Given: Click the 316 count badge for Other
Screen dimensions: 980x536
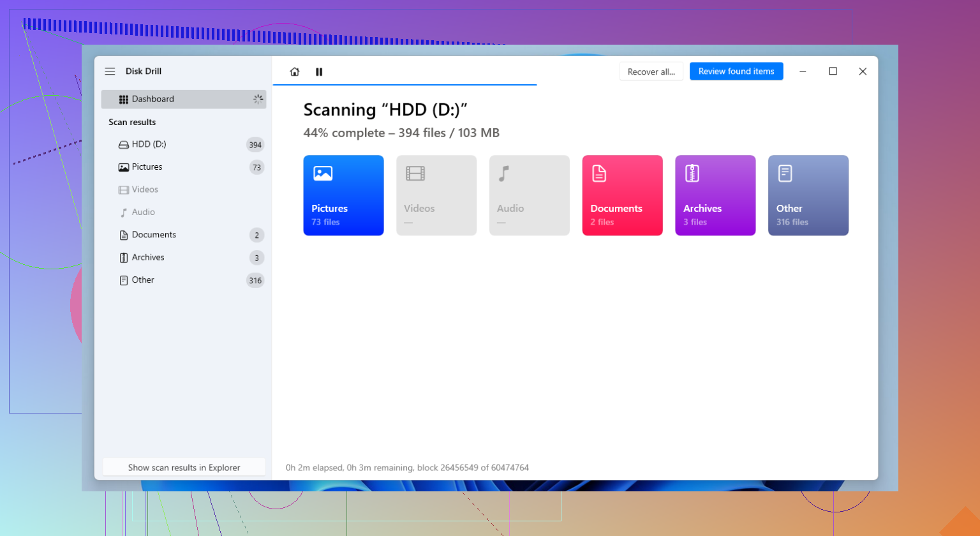Looking at the screenshot, I should click(255, 280).
